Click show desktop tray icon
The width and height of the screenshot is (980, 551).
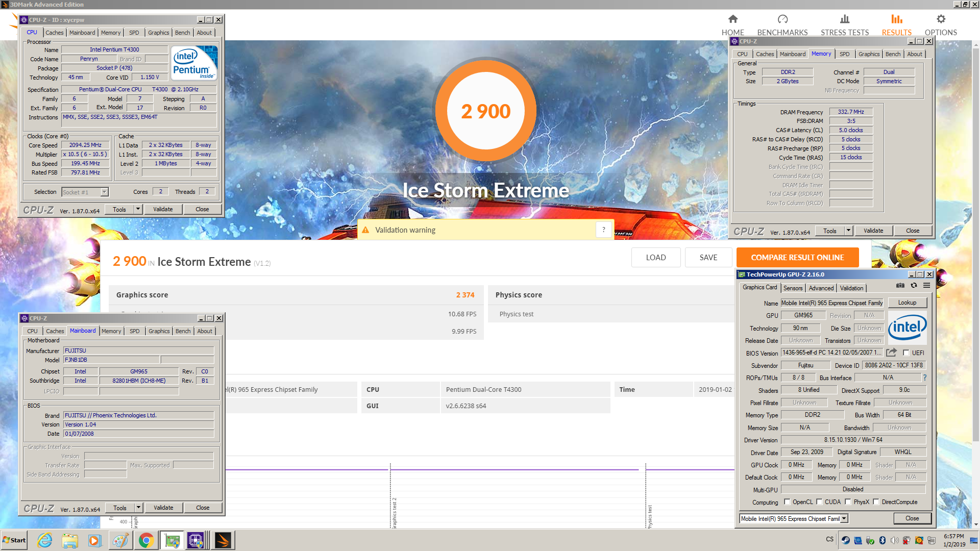975,540
